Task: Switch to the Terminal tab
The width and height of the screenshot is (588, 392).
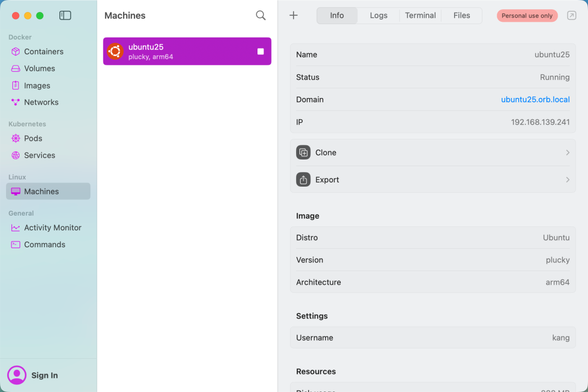Action: [x=420, y=15]
